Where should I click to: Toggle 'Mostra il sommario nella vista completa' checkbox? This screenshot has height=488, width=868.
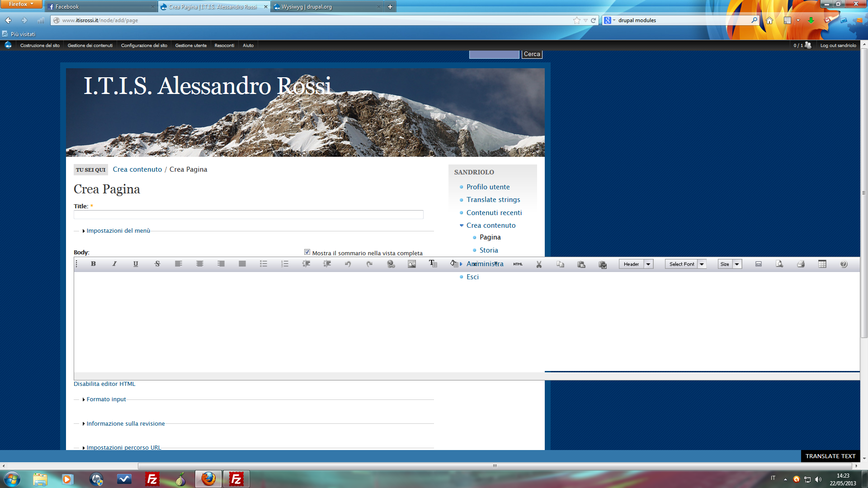[307, 252]
